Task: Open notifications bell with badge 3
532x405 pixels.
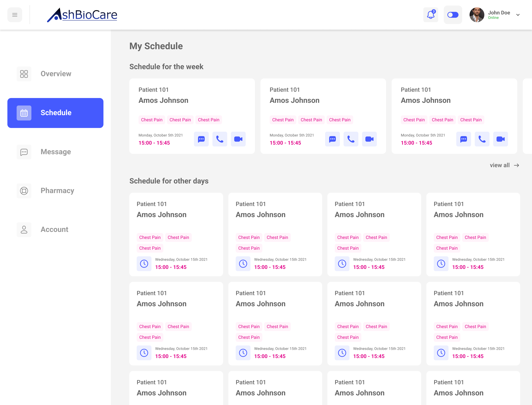Action: click(x=431, y=15)
